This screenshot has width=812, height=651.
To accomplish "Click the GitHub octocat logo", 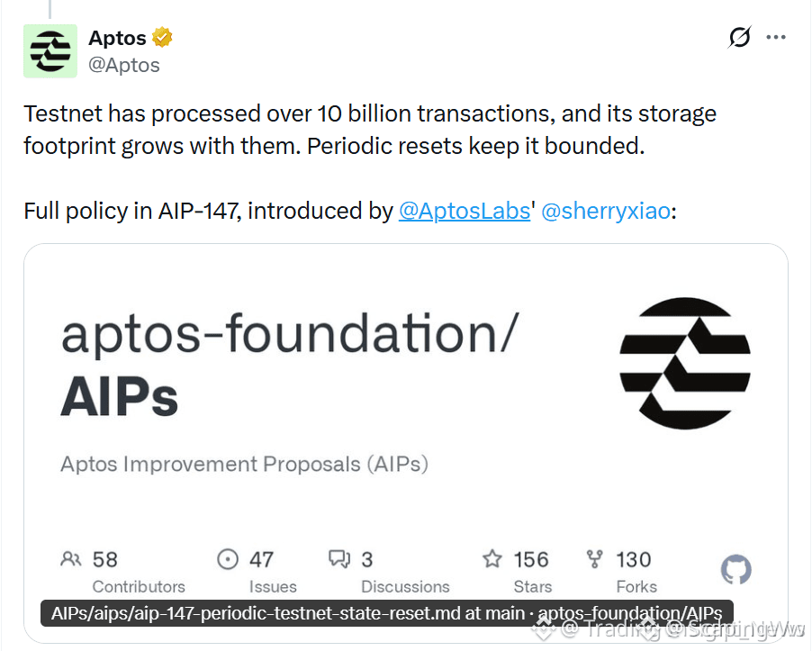I will (735, 570).
